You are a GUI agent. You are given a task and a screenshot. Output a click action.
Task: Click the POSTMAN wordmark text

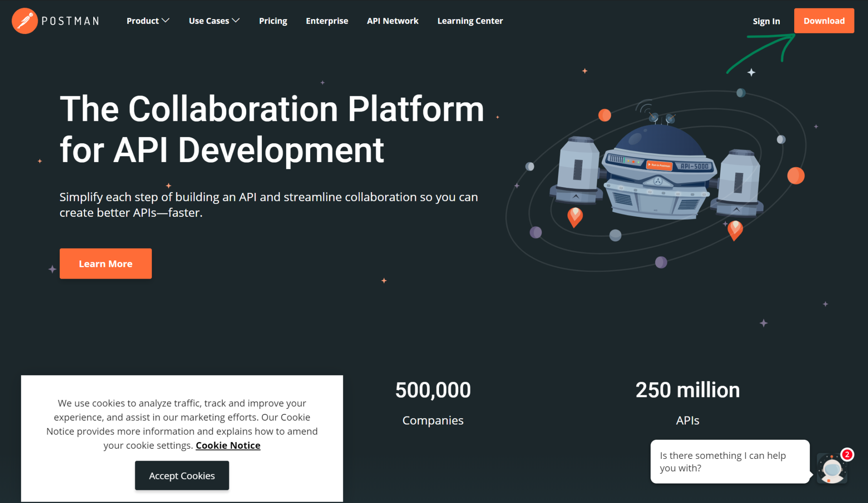coord(70,21)
